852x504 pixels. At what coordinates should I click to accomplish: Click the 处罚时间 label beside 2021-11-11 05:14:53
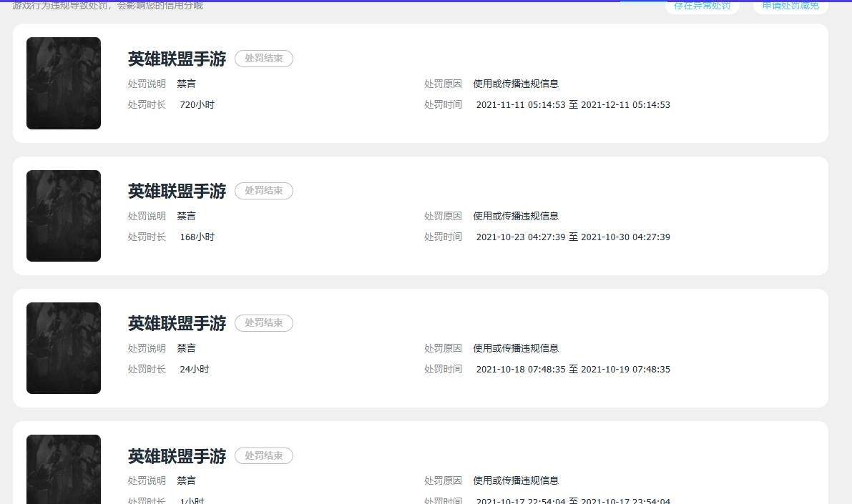pyautogui.click(x=443, y=105)
